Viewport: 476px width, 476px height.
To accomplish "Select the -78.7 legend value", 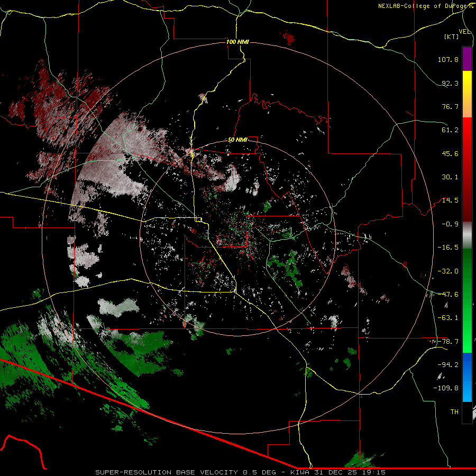I will click(x=448, y=342).
